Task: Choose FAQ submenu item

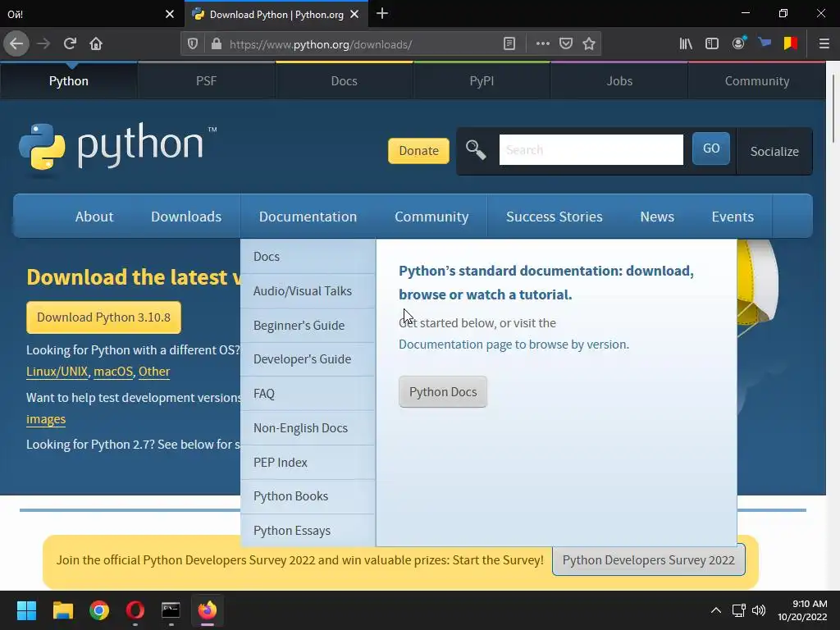Action: [x=308, y=394]
